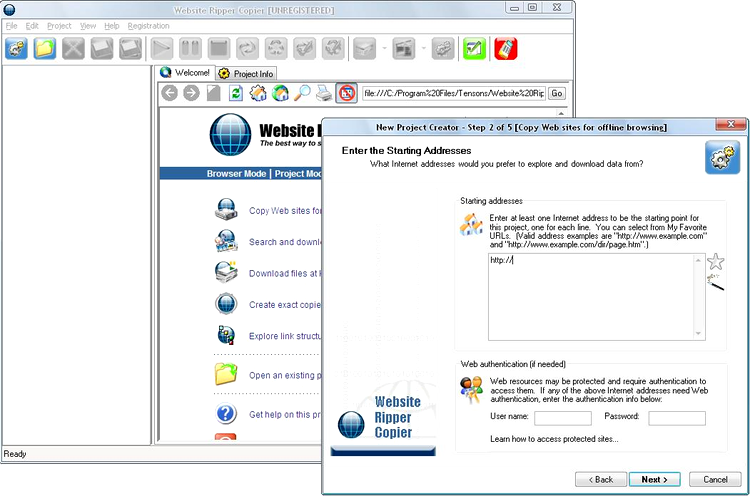Screen dimensions: 750x496
Task: Click the green Refresh page icon
Action: [x=236, y=93]
